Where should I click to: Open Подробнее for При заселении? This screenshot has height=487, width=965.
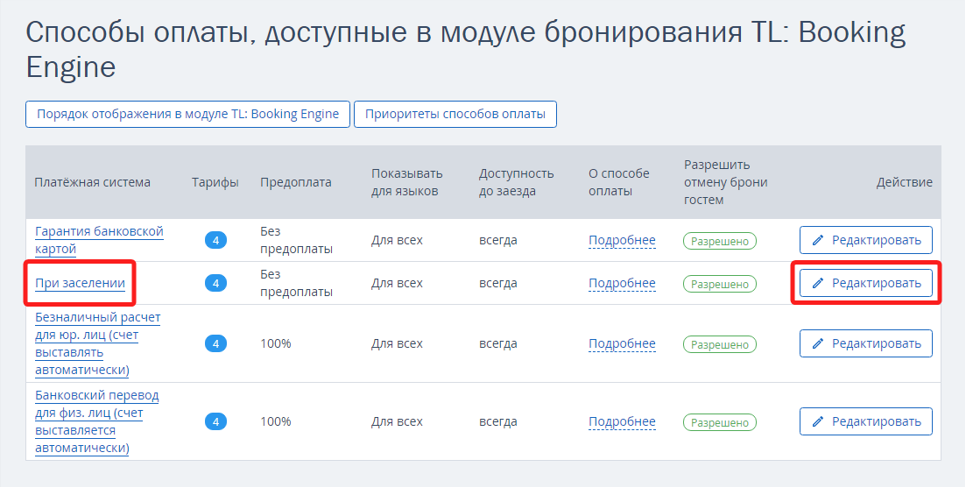click(x=622, y=283)
